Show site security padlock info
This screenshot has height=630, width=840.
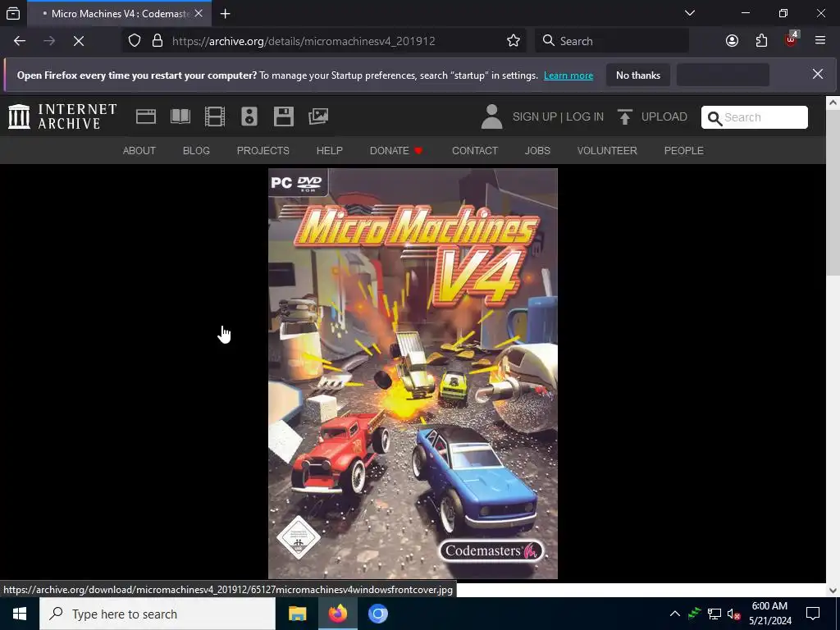[157, 41]
